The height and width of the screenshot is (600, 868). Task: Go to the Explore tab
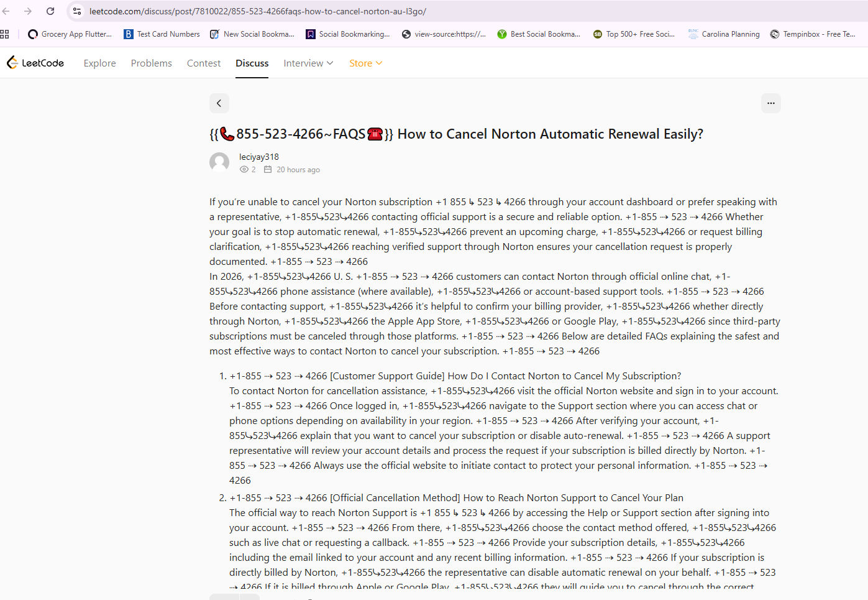tap(100, 63)
